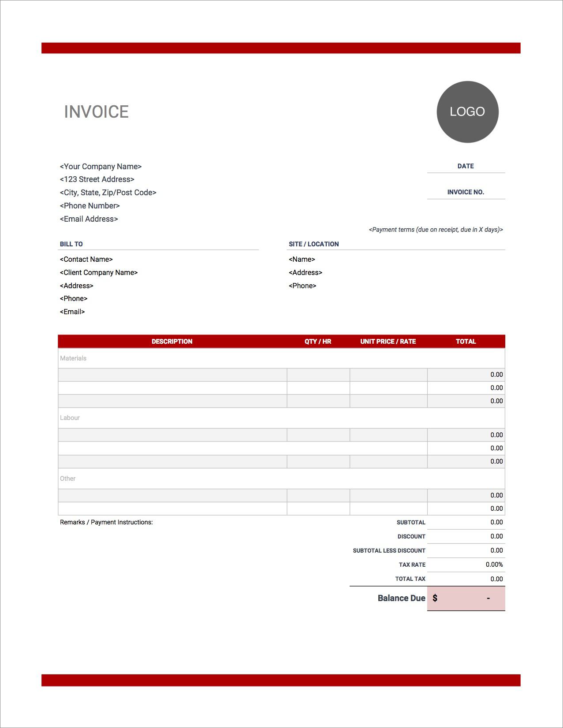Click the Balance Due label
This screenshot has height=728, width=563.
[401, 598]
